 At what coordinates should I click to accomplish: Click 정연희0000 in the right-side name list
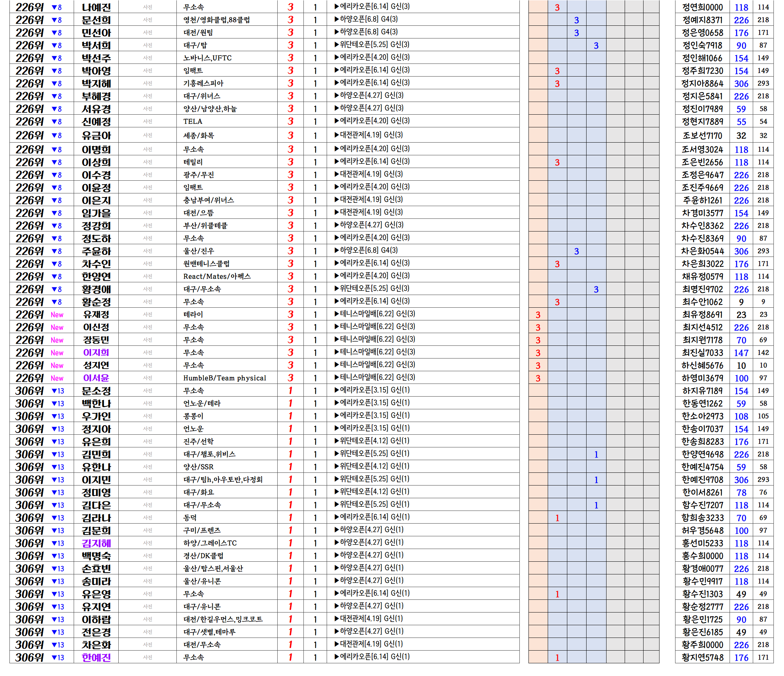click(702, 7)
